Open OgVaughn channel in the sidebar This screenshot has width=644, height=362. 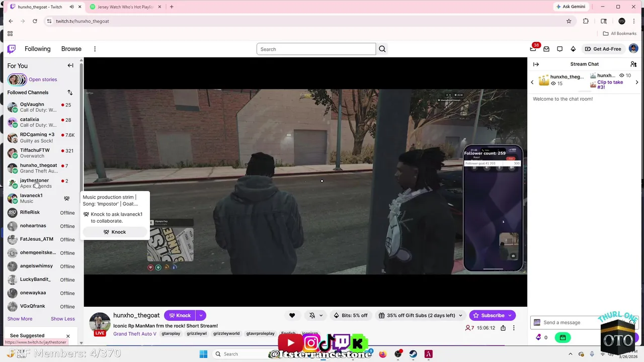click(42, 107)
